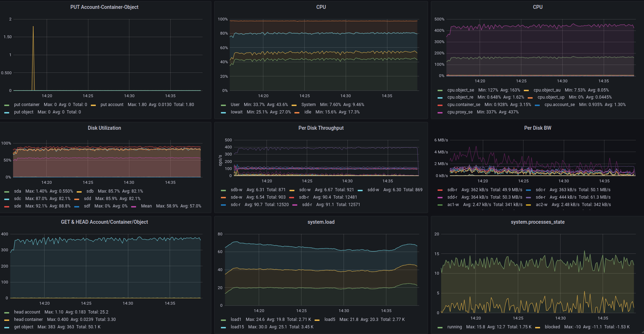The width and height of the screenshot is (644, 334).
Task: Expand the Per Disk Throughput panel title menu
Action: [321, 128]
